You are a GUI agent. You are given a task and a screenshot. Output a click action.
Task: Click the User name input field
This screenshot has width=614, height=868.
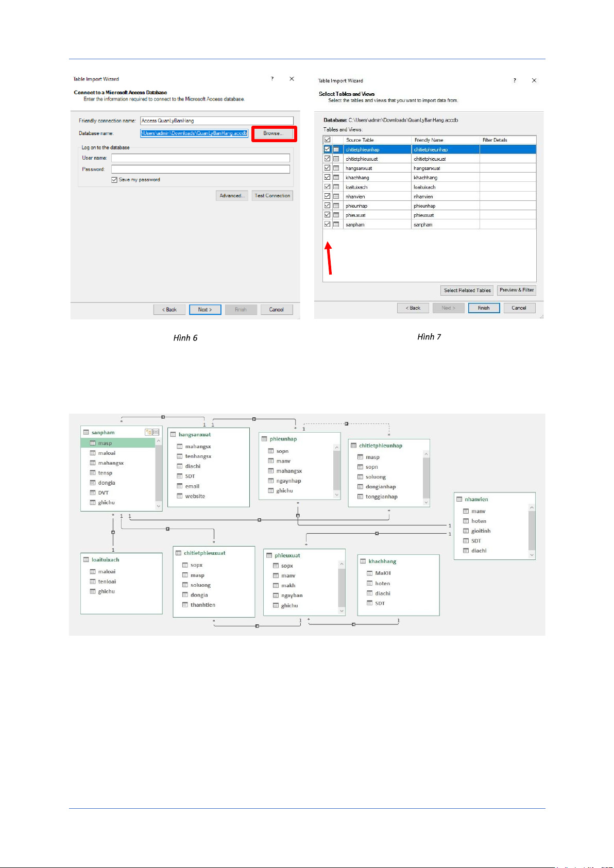(200, 158)
